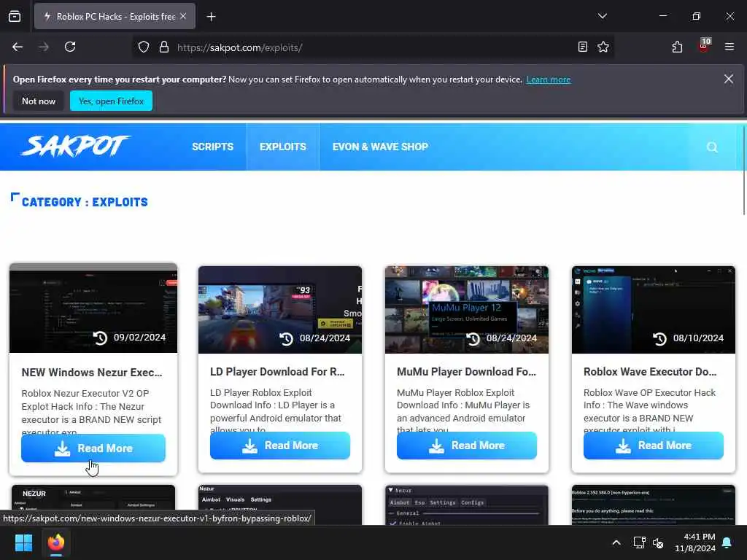This screenshot has height=560, width=747.
Task: Click the address bar URL field
Action: 371,47
